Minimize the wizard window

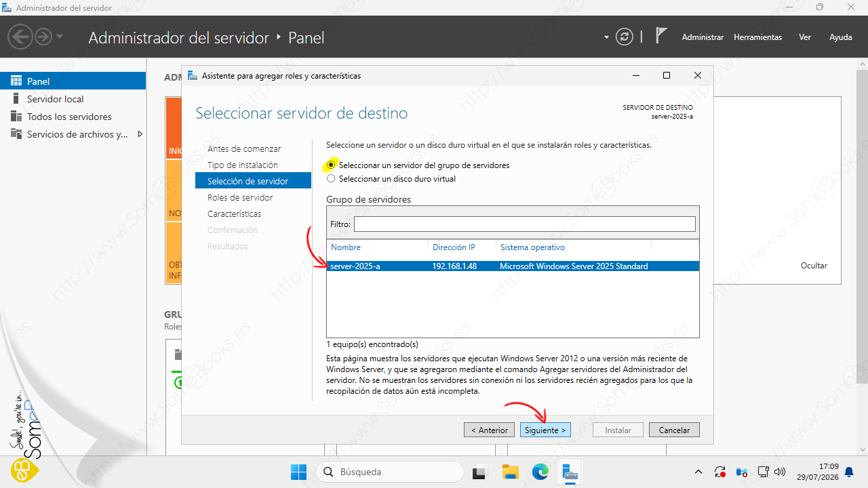pos(635,75)
